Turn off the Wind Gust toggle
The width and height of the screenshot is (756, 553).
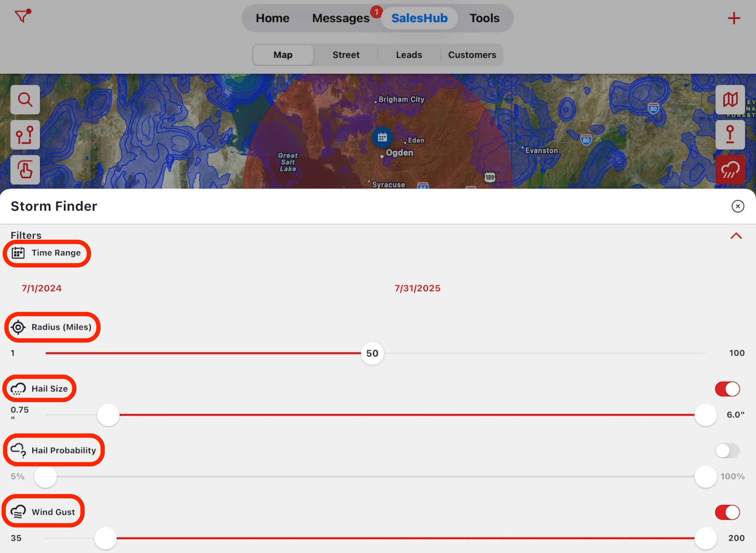(727, 512)
